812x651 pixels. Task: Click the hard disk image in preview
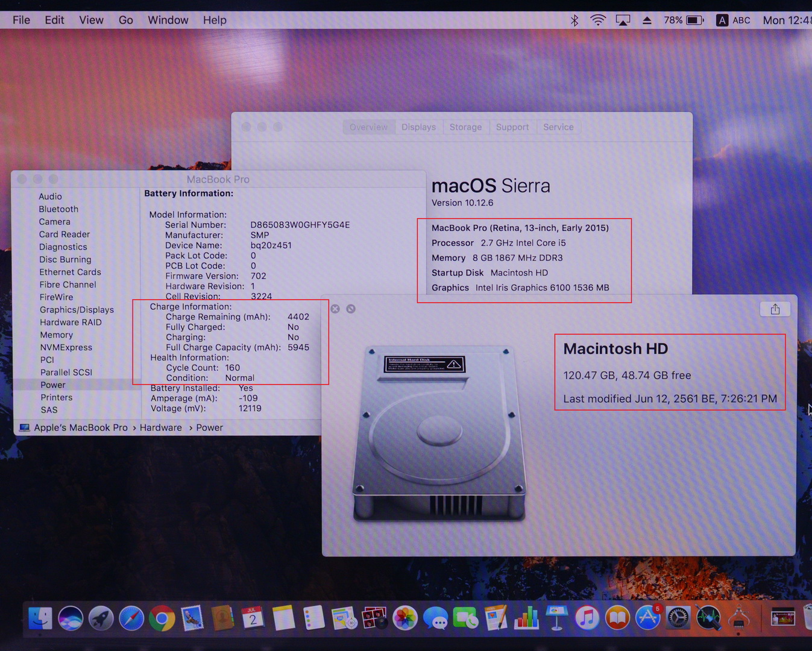tap(438, 435)
